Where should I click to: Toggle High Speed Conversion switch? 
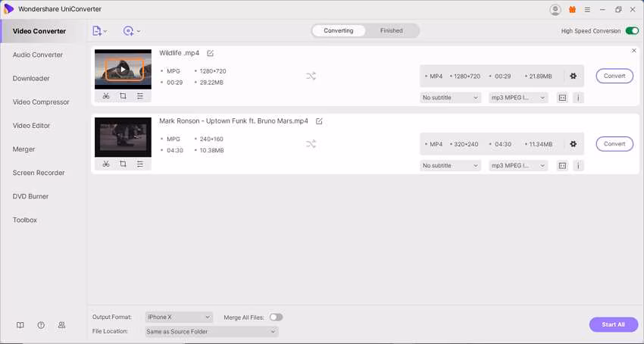click(632, 31)
